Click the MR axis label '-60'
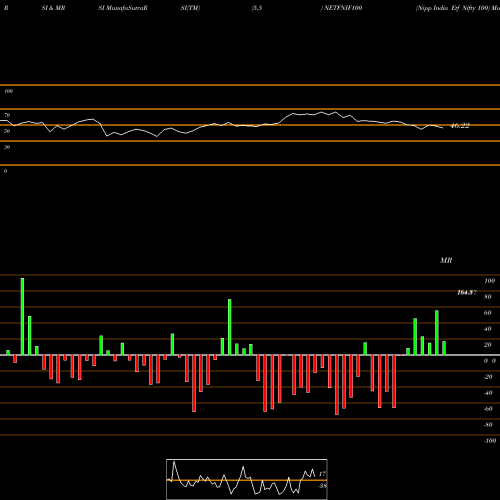Image resolution: width=500 pixels, height=500 pixels. [488, 409]
